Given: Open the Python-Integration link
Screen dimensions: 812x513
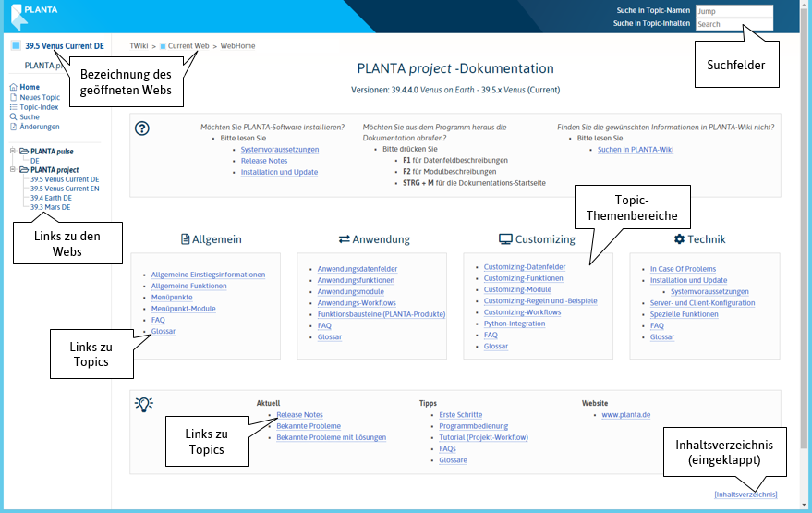Looking at the screenshot, I should pyautogui.click(x=515, y=324).
